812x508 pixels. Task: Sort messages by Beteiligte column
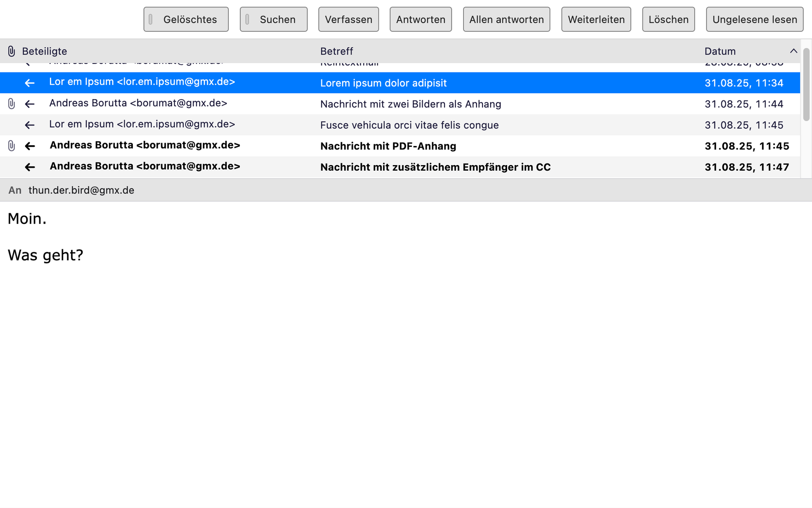click(44, 51)
